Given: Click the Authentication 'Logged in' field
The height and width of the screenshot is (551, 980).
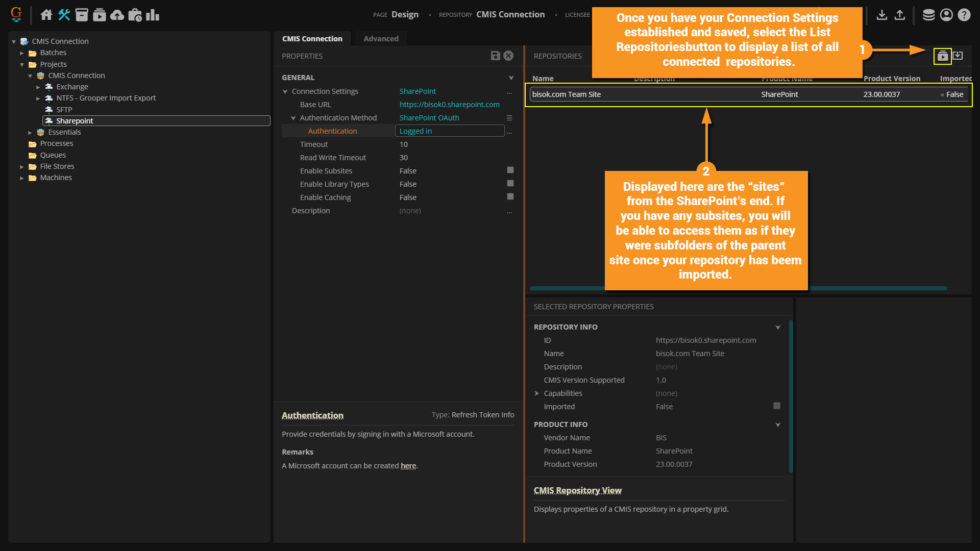Looking at the screenshot, I should click(x=449, y=131).
